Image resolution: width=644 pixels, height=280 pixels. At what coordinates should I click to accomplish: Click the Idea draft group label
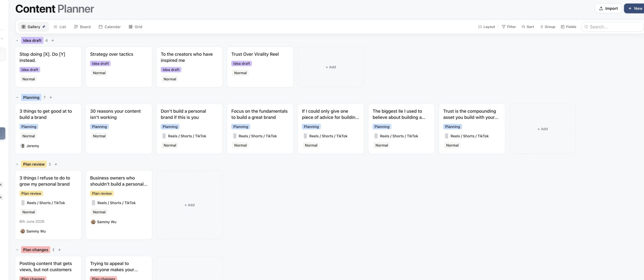[32, 41]
